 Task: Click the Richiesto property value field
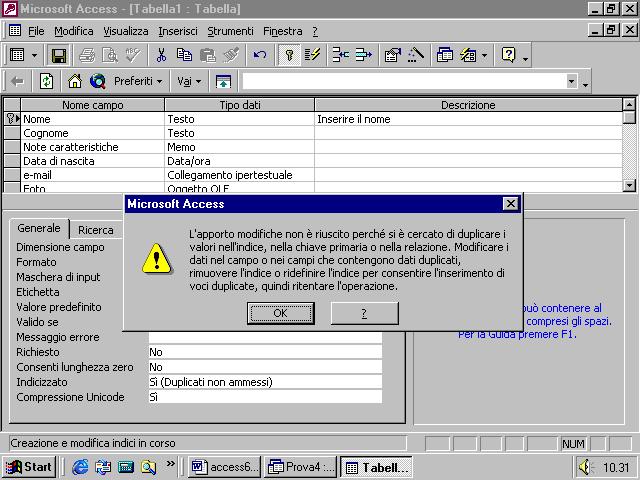click(265, 352)
